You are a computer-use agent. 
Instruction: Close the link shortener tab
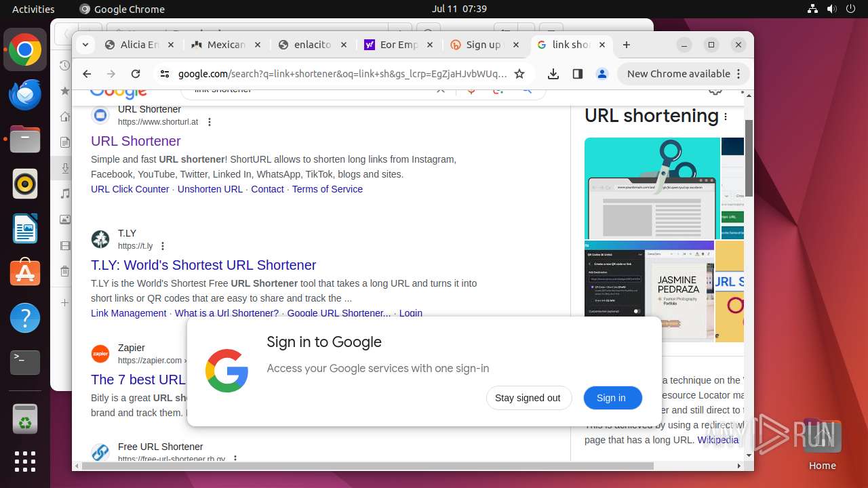pyautogui.click(x=602, y=45)
